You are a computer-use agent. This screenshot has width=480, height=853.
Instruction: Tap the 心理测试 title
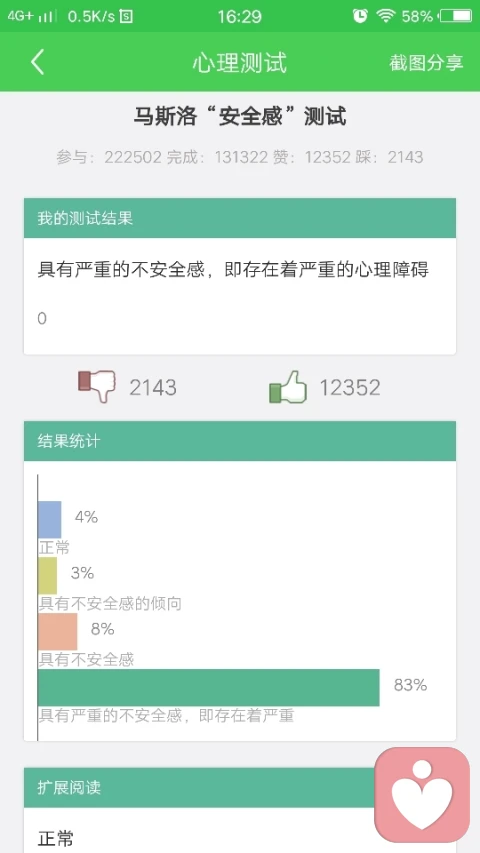tap(239, 63)
